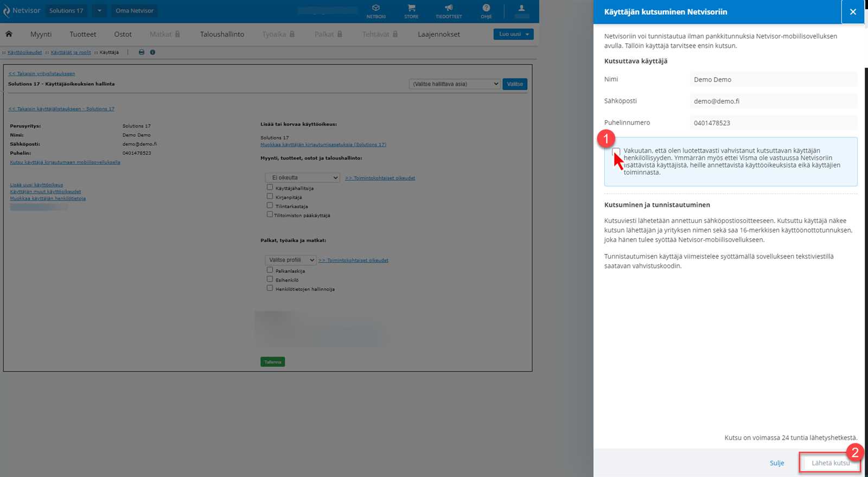
Task: Close the invitation panel with X
Action: click(x=853, y=12)
